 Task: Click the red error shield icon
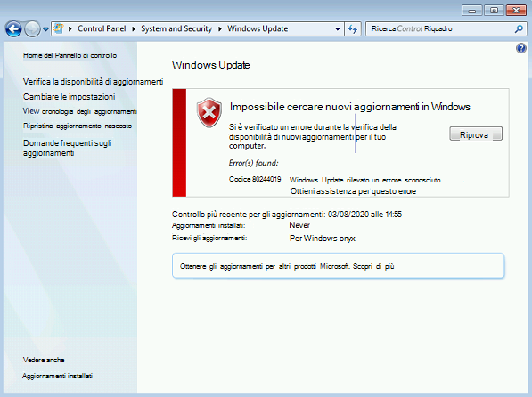coord(209,112)
